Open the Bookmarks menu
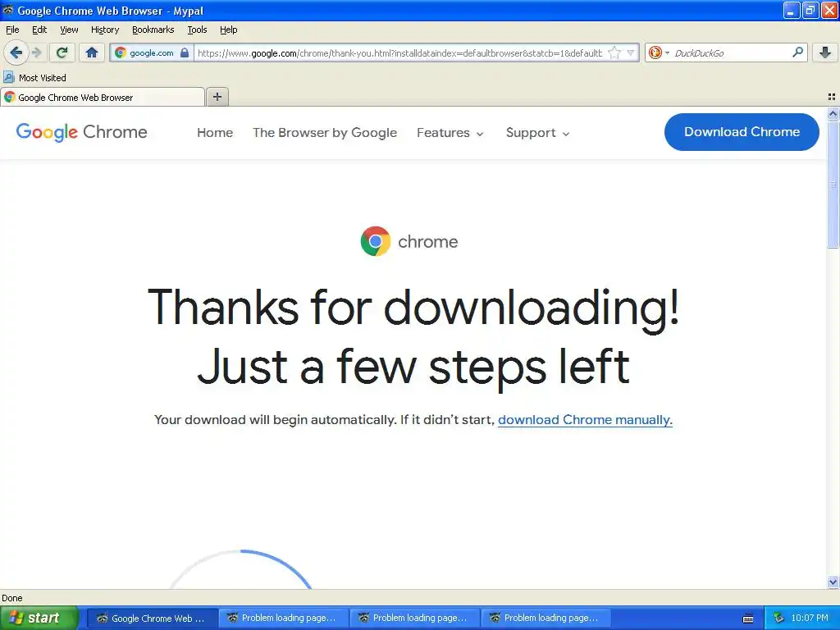This screenshot has height=630, width=840. pyautogui.click(x=153, y=30)
